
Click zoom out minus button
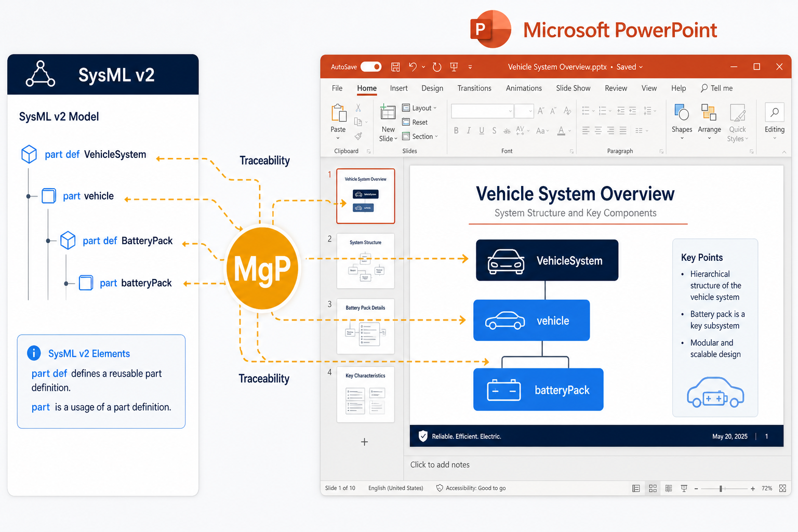tap(696, 489)
